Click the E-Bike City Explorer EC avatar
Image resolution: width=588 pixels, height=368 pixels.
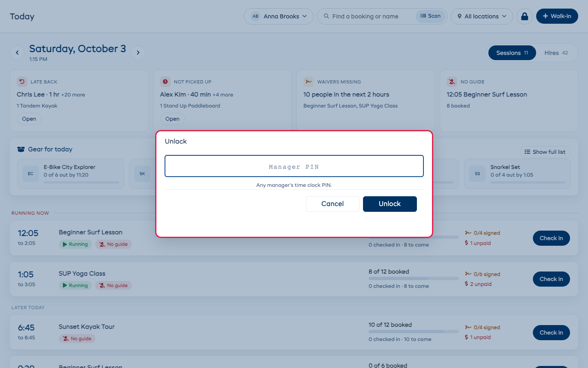31,174
